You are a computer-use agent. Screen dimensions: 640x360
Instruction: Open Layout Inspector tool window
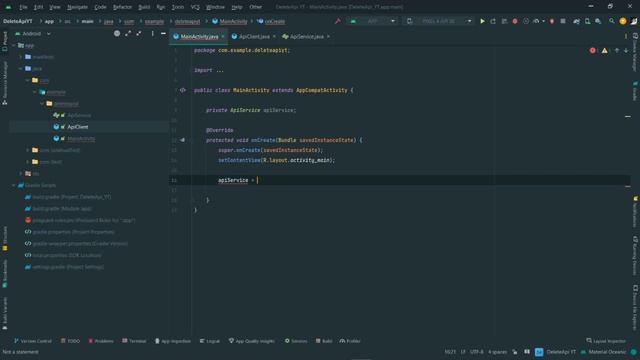tap(606, 341)
